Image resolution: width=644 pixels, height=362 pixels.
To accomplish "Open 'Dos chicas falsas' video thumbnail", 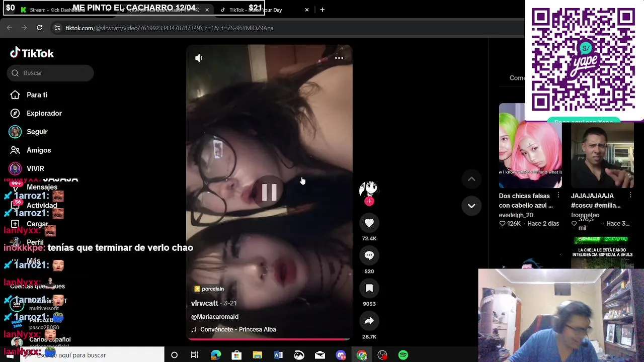I will point(530,145).
